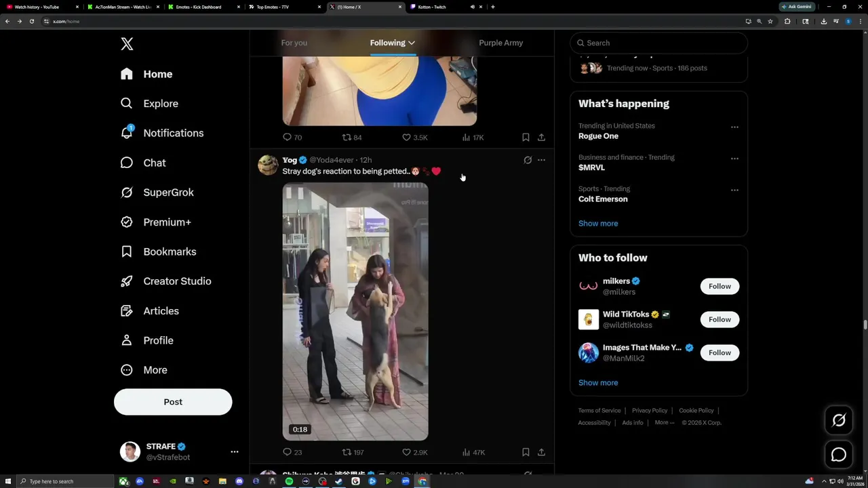The width and height of the screenshot is (868, 488).
Task: Repost Yog's post with 197 reposts
Action: pyautogui.click(x=353, y=452)
